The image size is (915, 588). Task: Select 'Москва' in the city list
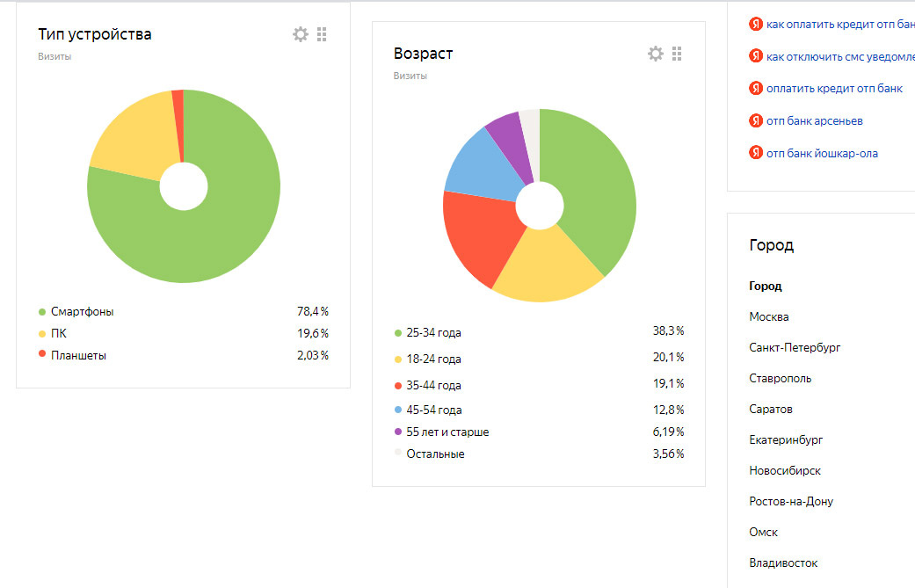tap(769, 316)
